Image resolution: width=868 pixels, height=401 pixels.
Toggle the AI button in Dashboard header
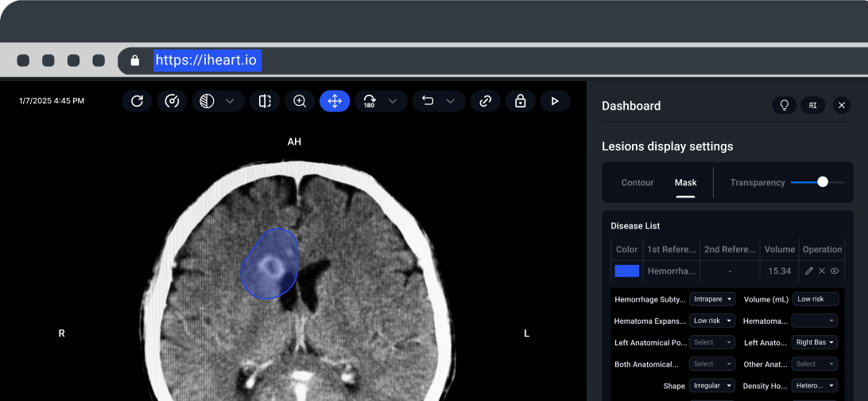pyautogui.click(x=812, y=105)
